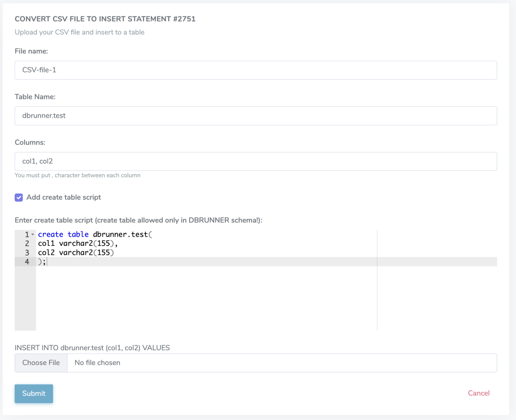Click gutter line number 2 in editor

[27, 244]
